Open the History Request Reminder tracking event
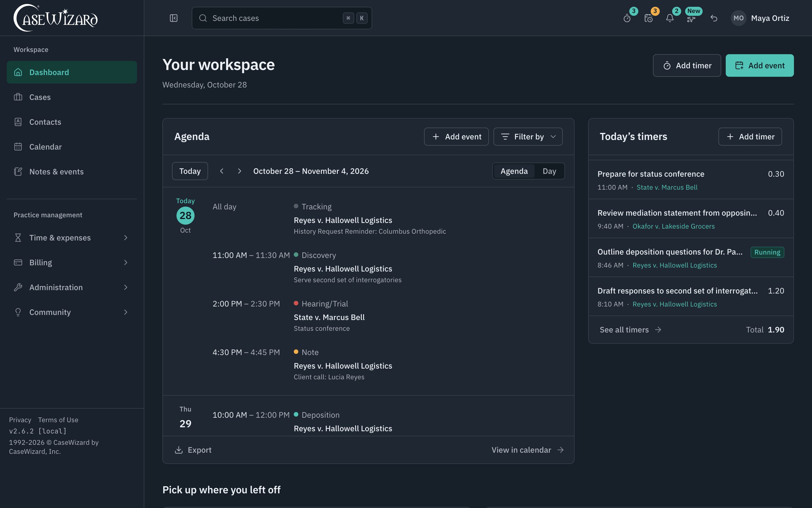812x508 pixels. (389, 219)
